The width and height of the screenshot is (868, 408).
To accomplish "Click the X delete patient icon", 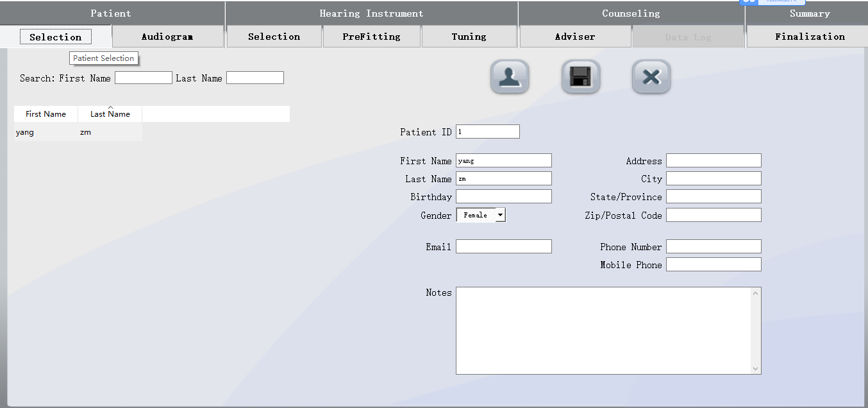I will 651,77.
